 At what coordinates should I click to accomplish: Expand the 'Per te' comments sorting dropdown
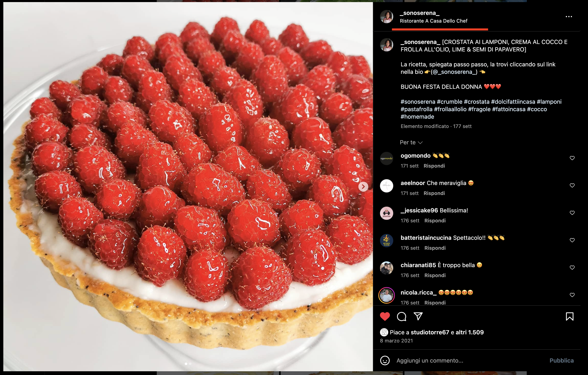(411, 142)
